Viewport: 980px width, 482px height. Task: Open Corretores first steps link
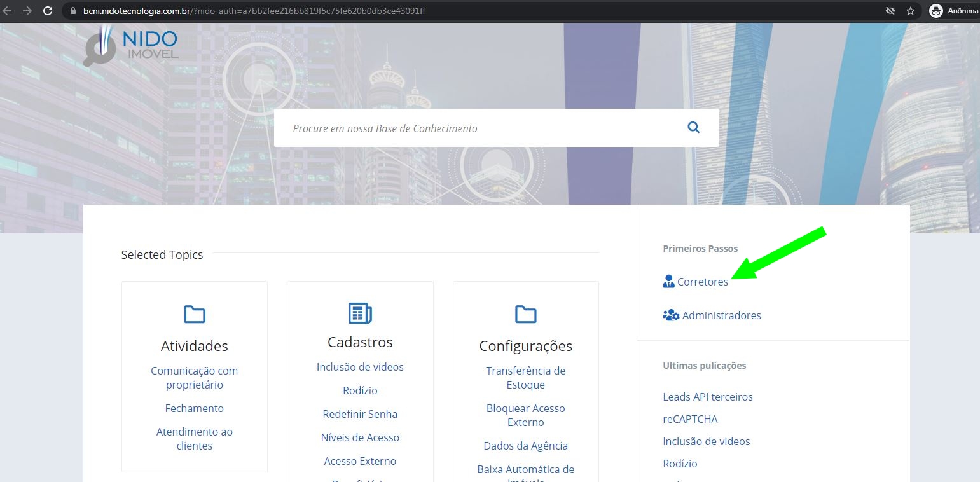pyautogui.click(x=702, y=282)
